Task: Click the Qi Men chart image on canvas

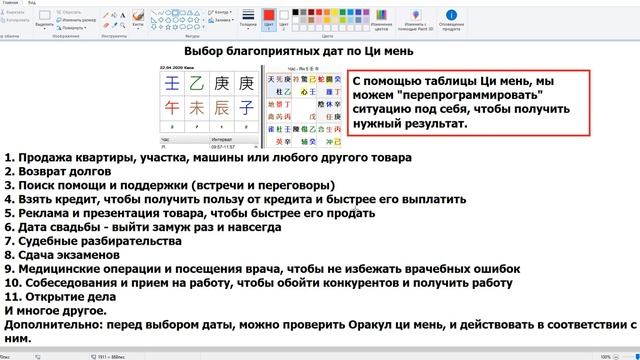Action: click(304, 107)
